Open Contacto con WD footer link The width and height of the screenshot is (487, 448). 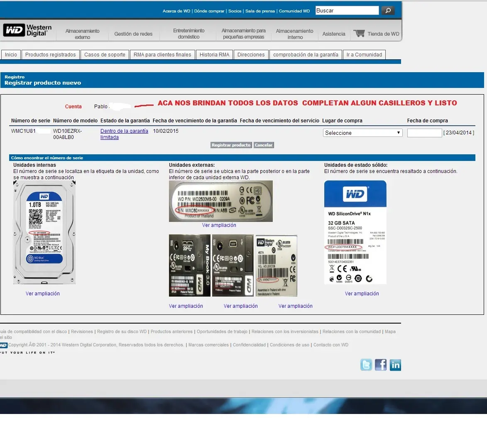pyautogui.click(x=331, y=345)
